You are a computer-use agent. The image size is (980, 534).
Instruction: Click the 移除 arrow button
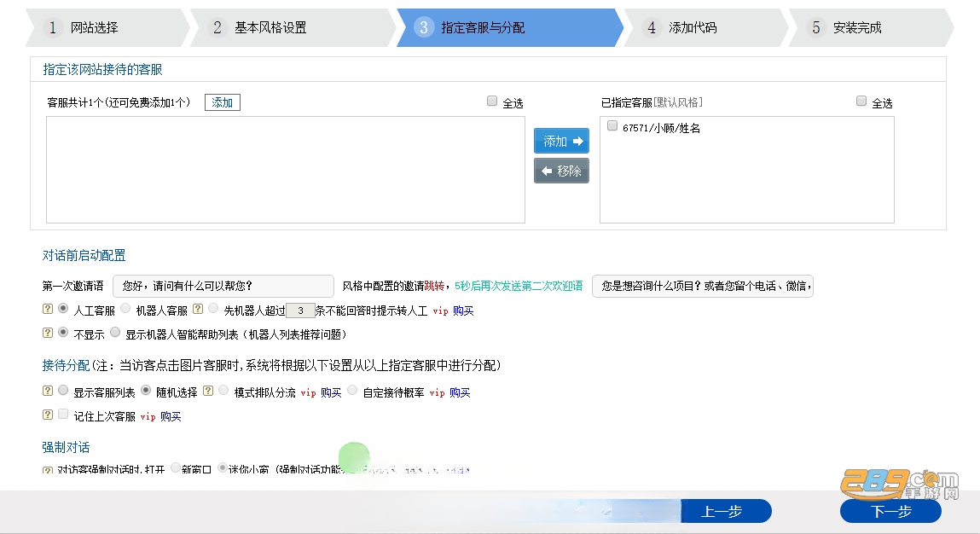(x=561, y=171)
